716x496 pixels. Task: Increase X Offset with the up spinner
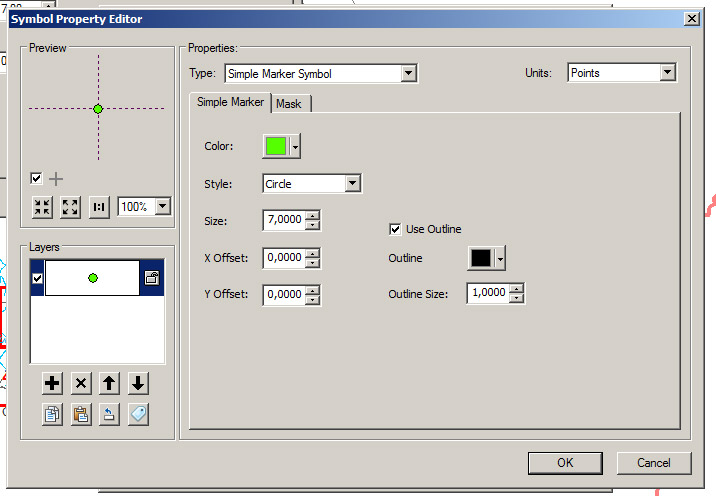313,253
